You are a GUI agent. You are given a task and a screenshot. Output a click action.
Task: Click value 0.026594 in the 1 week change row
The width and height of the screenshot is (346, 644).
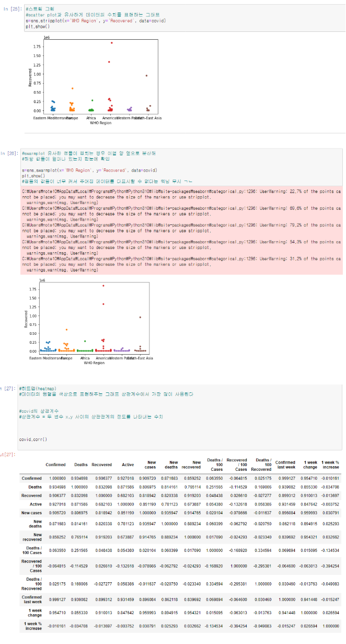coord(330,613)
